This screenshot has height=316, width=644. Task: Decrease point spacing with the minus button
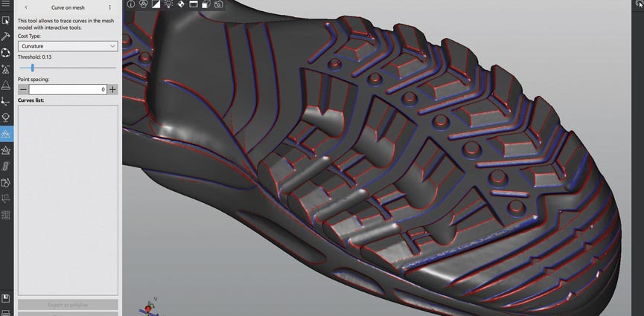[x=22, y=89]
